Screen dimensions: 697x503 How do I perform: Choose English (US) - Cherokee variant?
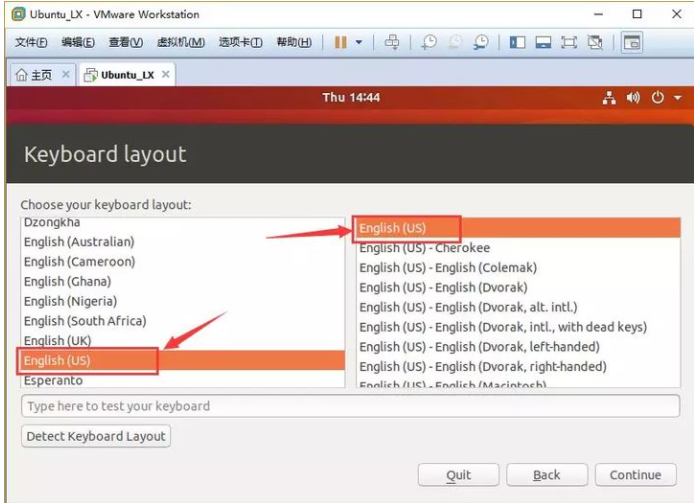(x=424, y=248)
